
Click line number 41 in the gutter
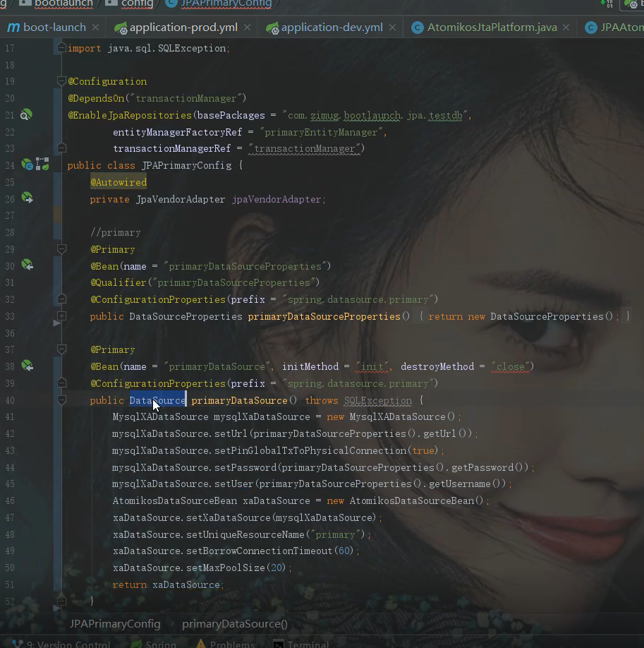click(9, 416)
